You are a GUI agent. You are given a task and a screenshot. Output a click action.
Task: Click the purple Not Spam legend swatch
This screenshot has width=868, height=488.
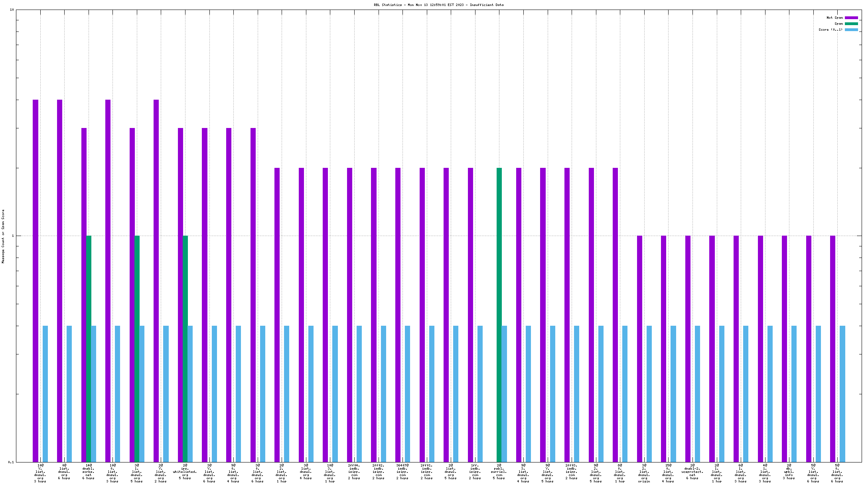click(x=851, y=18)
